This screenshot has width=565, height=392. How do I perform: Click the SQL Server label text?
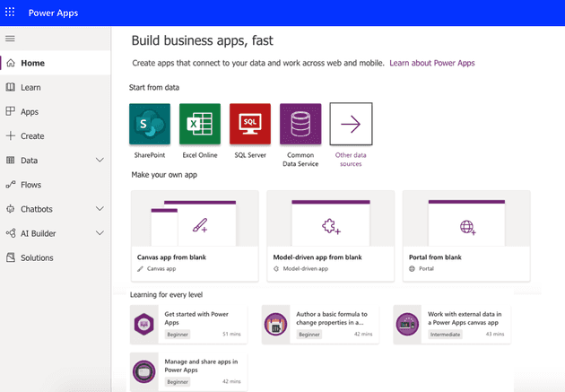(x=250, y=155)
